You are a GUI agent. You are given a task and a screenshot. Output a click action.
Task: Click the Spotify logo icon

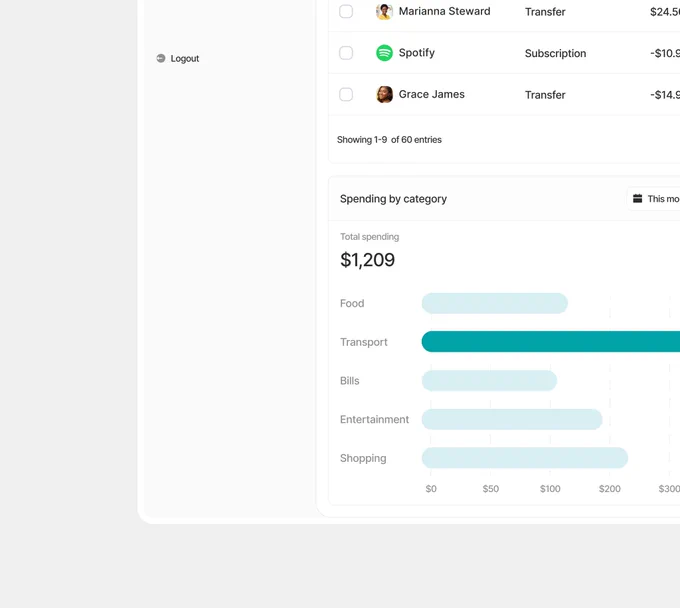[x=384, y=53]
